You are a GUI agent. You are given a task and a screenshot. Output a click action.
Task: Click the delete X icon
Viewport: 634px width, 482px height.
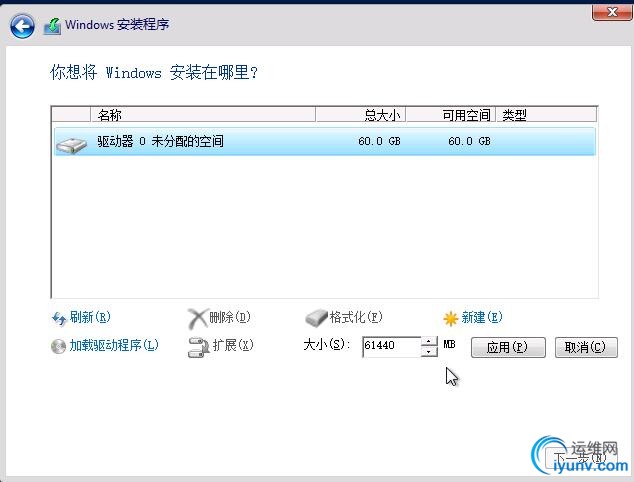pyautogui.click(x=197, y=319)
